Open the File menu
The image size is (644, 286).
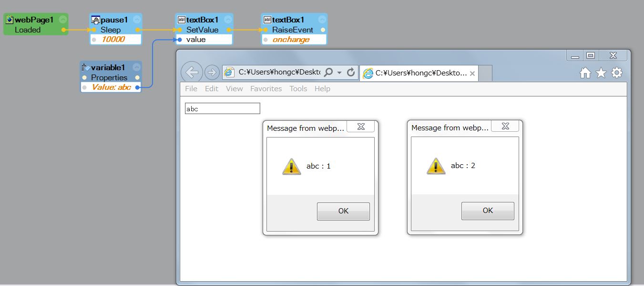(191, 89)
